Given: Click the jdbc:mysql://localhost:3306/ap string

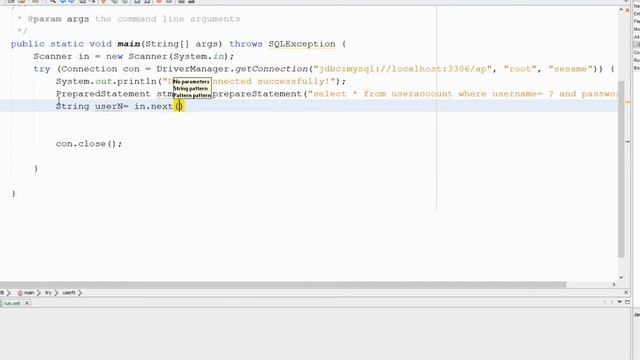Looking at the screenshot, I should pos(402,69).
